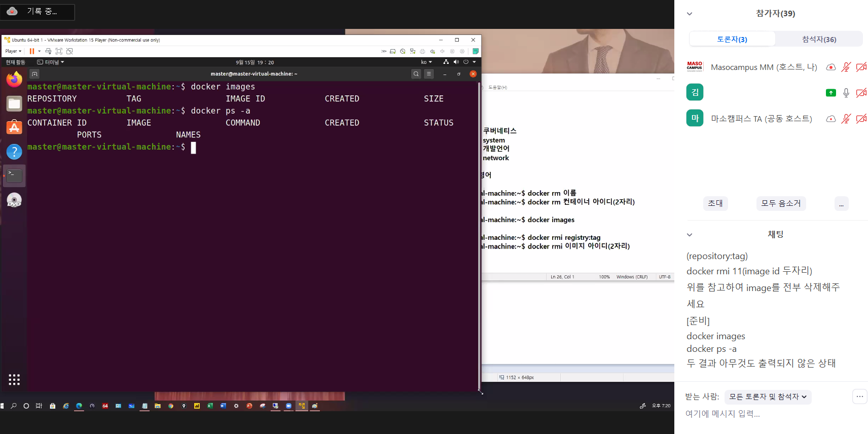Image resolution: width=868 pixels, height=434 pixels.
Task: Open Firefox from the Ubuntu dock
Action: [x=14, y=80]
